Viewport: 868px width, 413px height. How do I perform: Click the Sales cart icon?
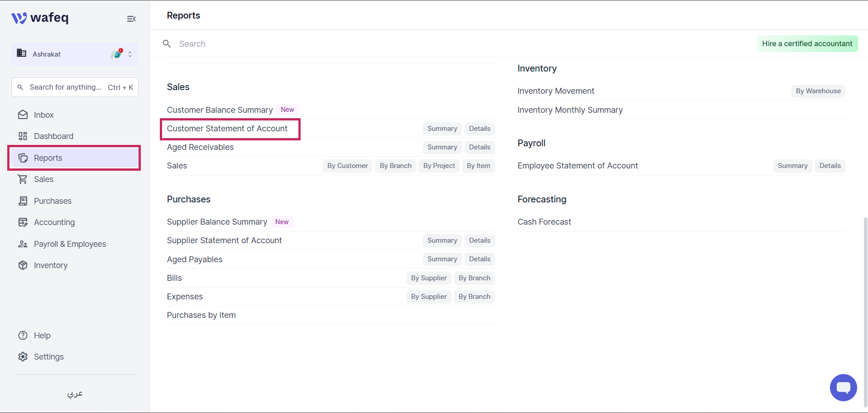(x=23, y=179)
